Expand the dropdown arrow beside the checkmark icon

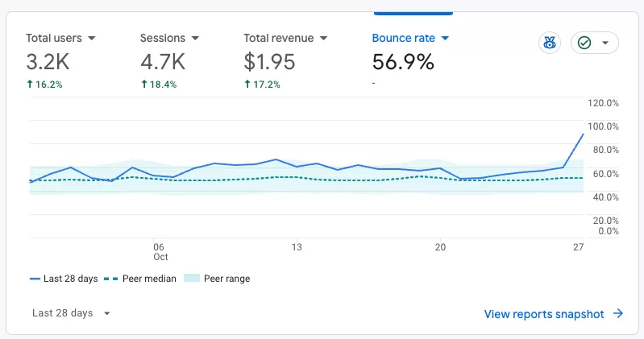pyautogui.click(x=605, y=43)
